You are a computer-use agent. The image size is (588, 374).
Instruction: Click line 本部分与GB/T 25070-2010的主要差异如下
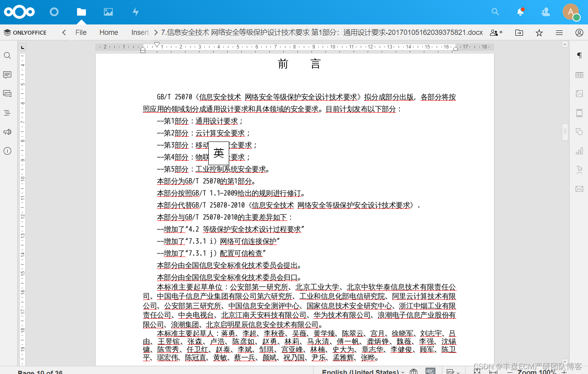click(224, 217)
